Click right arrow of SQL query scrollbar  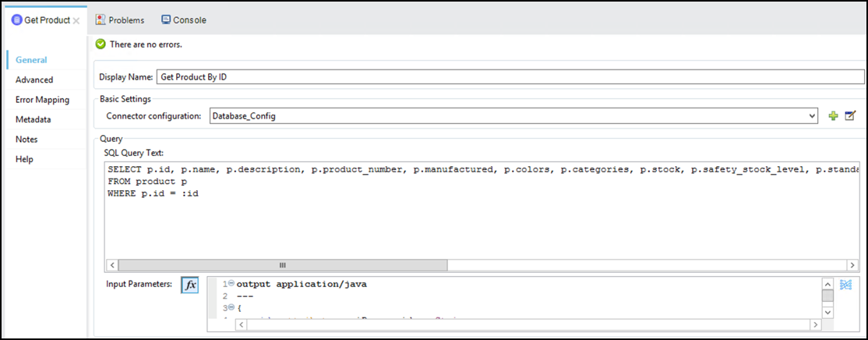852,264
